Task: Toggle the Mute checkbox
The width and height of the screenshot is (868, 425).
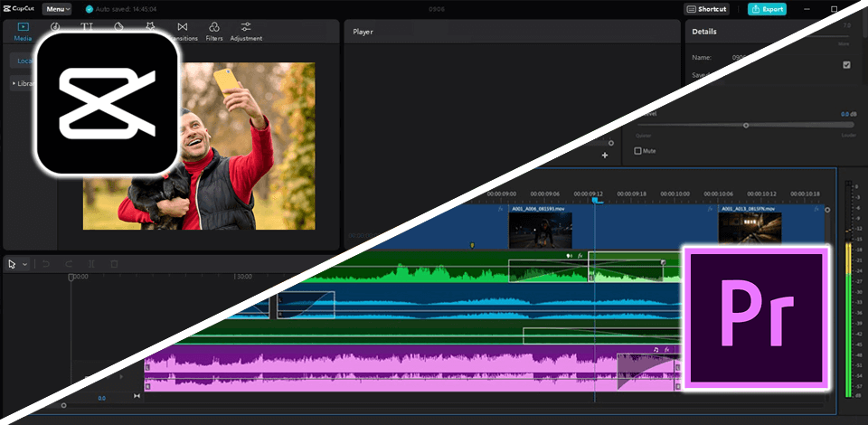Action: (x=638, y=151)
